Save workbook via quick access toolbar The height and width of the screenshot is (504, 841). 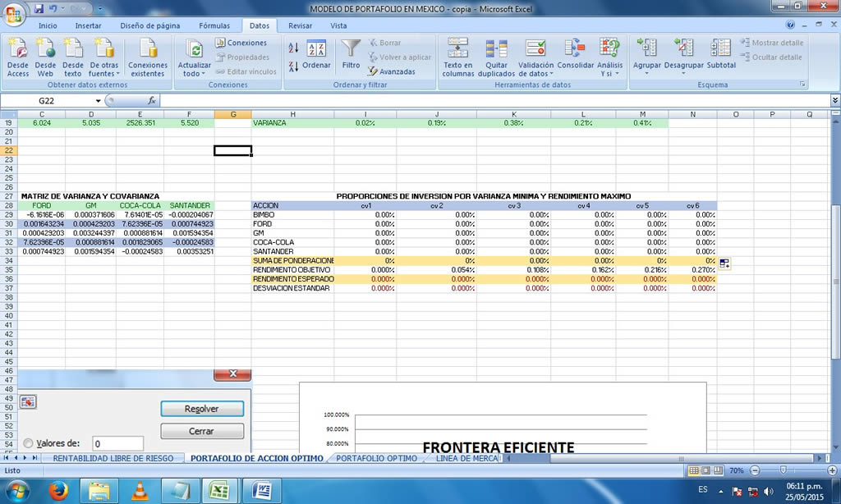(x=39, y=8)
